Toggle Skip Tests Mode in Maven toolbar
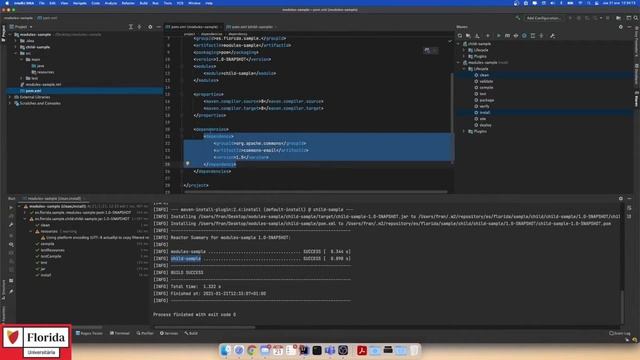Image resolution: width=640 pixels, height=360 pixels. pos(524,36)
